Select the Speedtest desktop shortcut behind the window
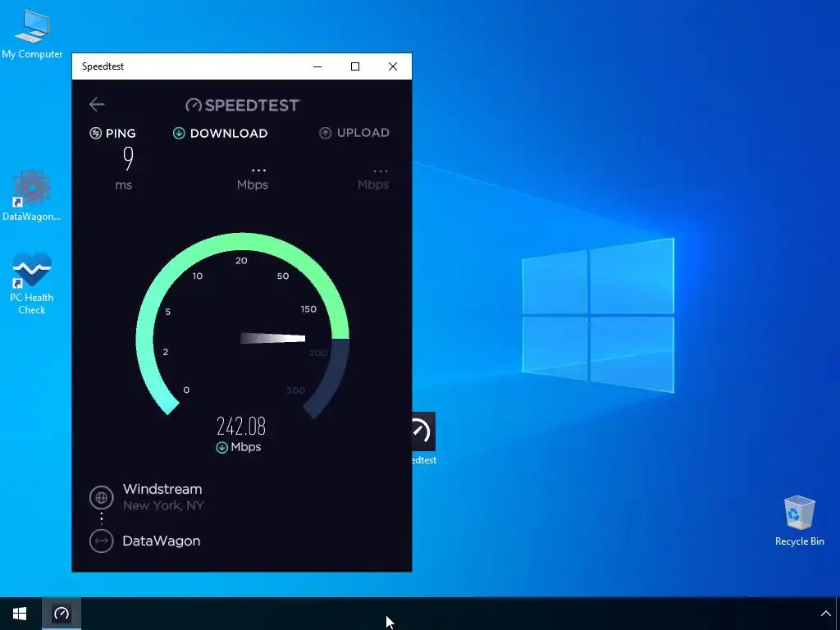This screenshot has width=840, height=630. pyautogui.click(x=424, y=438)
